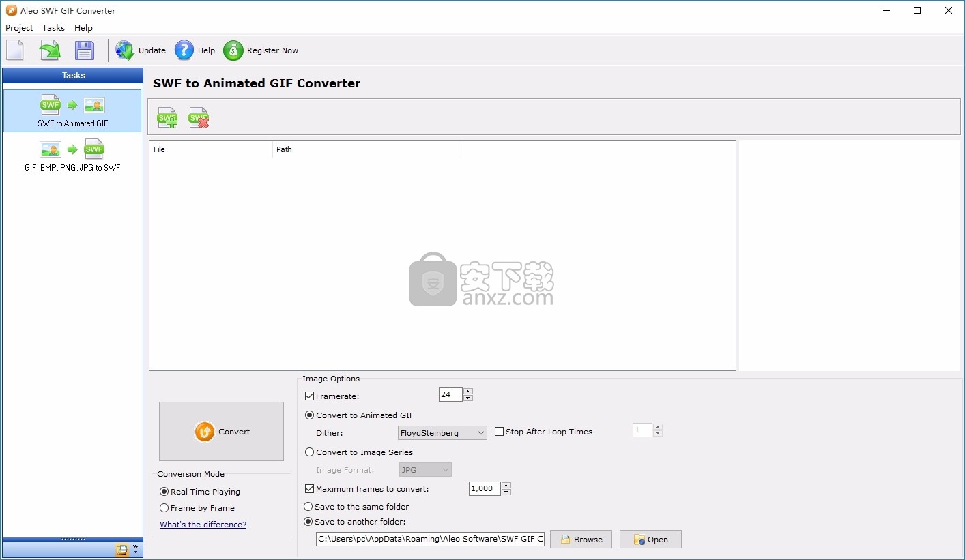This screenshot has height=560, width=965.
Task: Increase the loop times with the up arrow
Action: (x=657, y=427)
